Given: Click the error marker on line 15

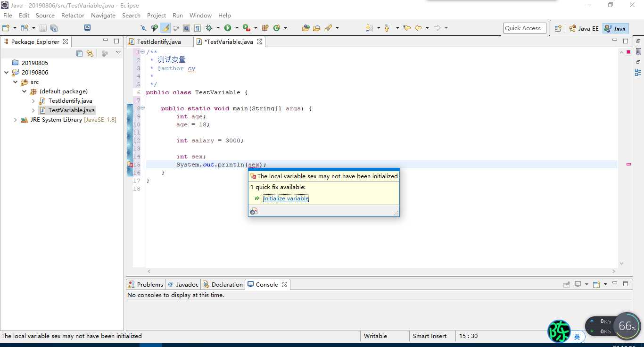Looking at the screenshot, I should point(131,165).
